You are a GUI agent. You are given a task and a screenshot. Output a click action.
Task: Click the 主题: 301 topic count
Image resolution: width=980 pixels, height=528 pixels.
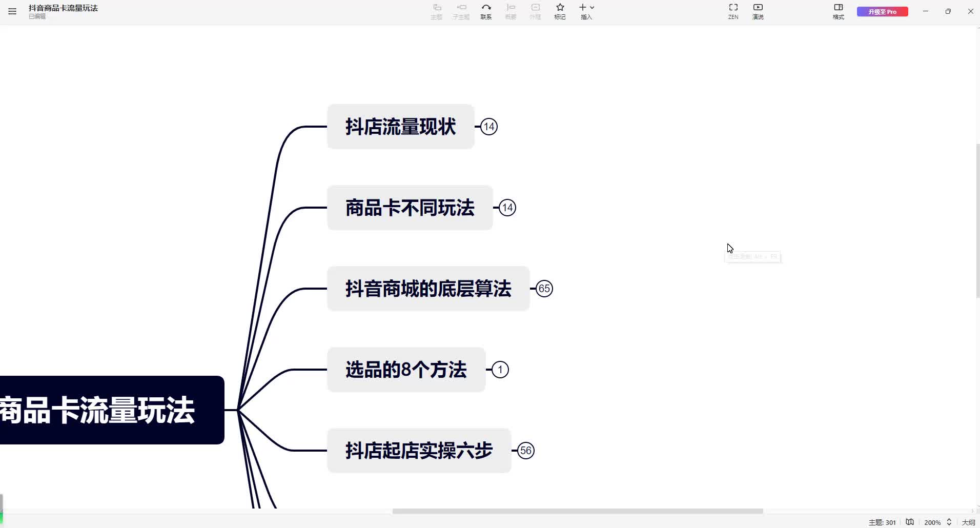[882, 522]
